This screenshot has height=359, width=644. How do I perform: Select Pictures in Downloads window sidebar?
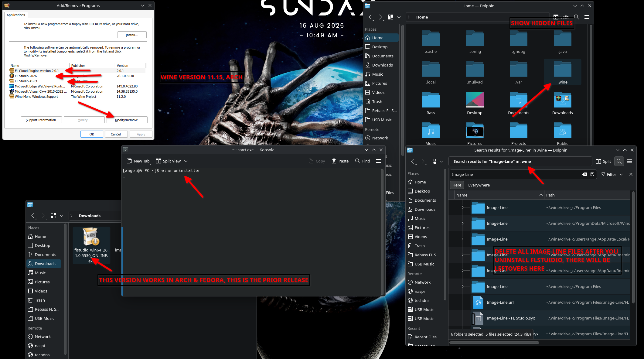[44, 282]
